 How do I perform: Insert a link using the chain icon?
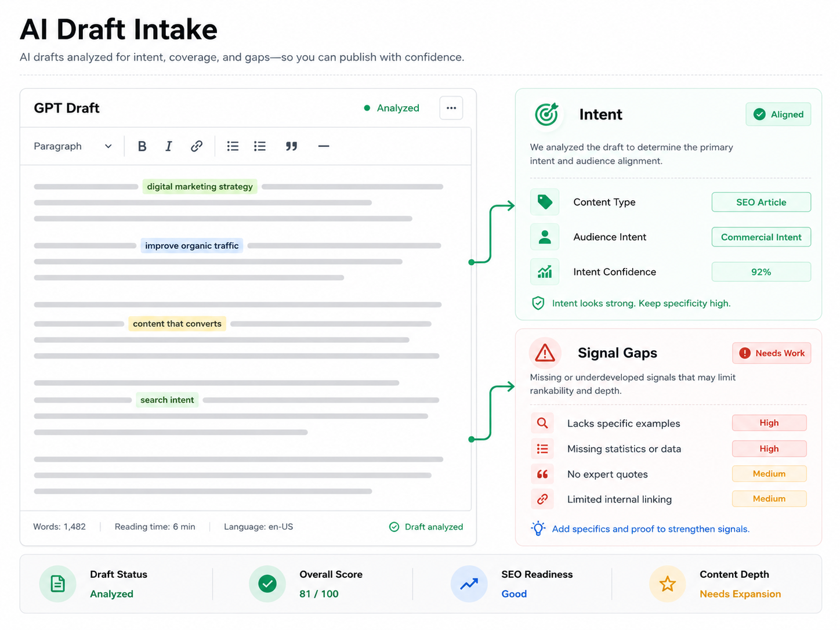click(197, 146)
